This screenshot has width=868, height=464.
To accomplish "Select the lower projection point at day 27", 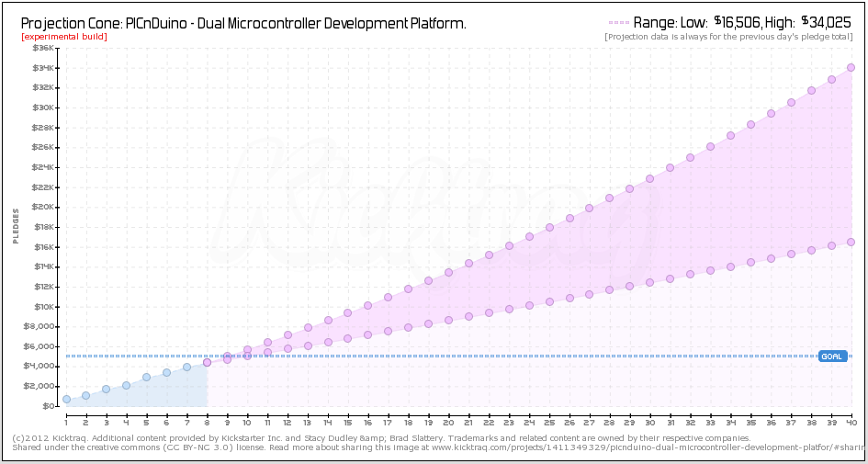I will click(x=589, y=295).
